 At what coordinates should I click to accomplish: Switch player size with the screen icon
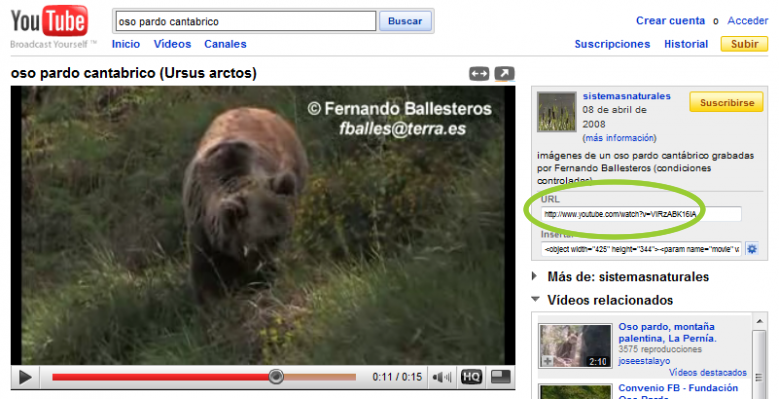point(501,377)
